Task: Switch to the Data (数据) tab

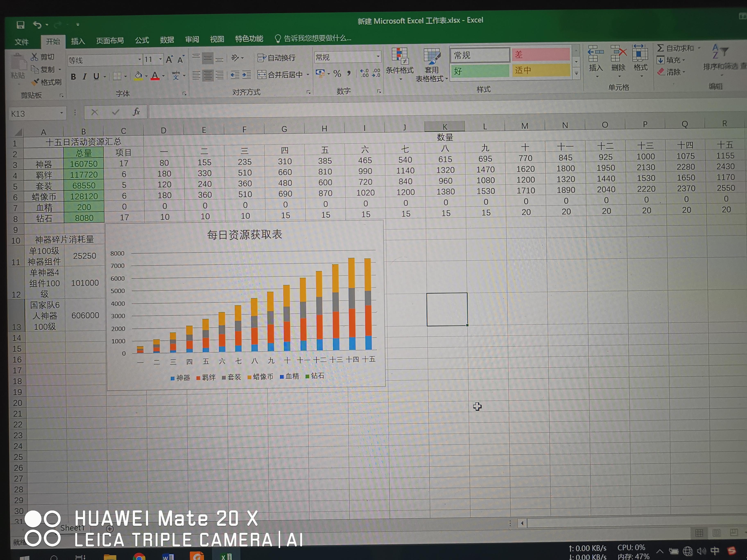Action: click(x=167, y=40)
